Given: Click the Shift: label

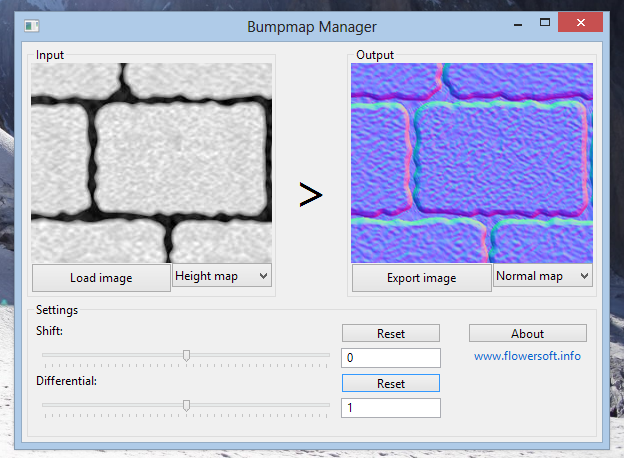Looking at the screenshot, I should [49, 331].
